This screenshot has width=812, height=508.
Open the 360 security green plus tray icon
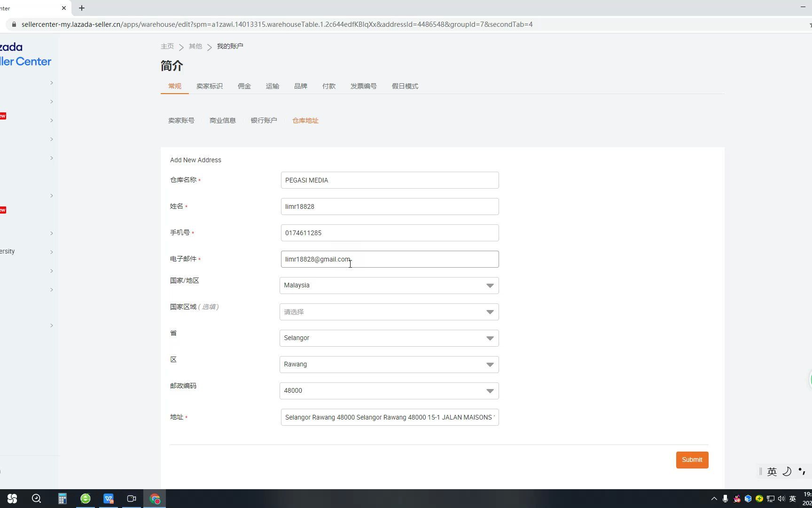759,499
